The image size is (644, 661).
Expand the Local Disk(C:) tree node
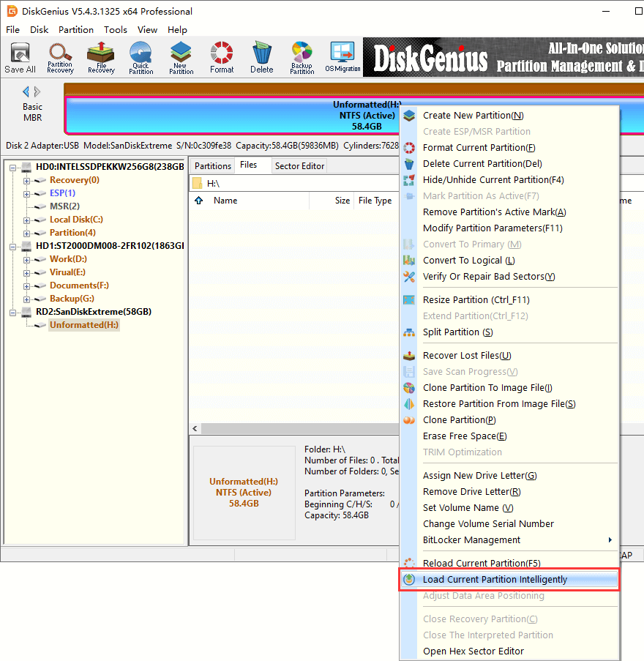click(27, 220)
